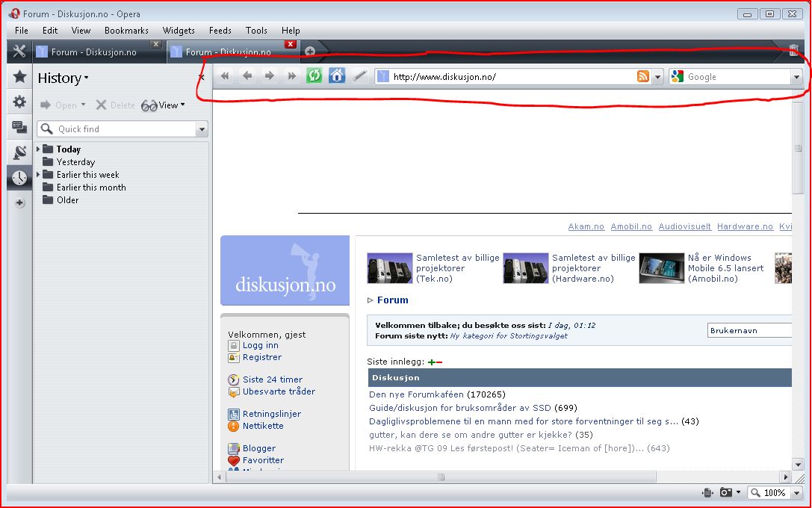Open the Chat panel icon
The height and width of the screenshot is (508, 812).
19,127
